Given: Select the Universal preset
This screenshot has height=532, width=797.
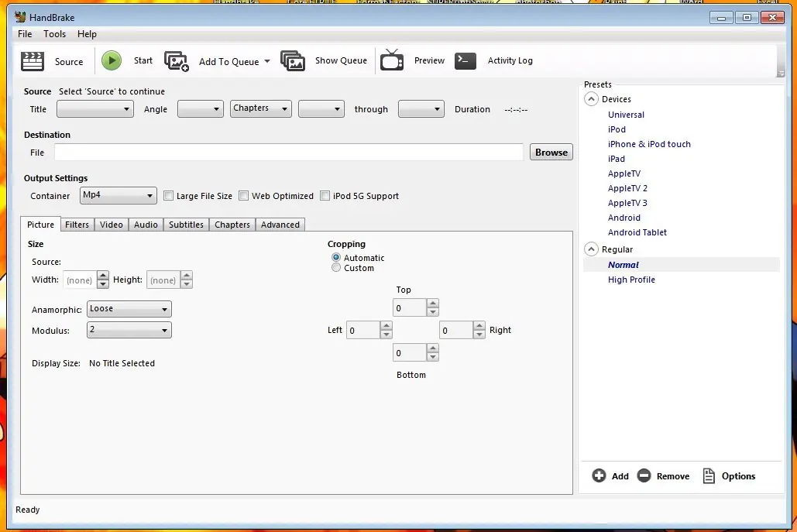Looking at the screenshot, I should click(x=626, y=115).
